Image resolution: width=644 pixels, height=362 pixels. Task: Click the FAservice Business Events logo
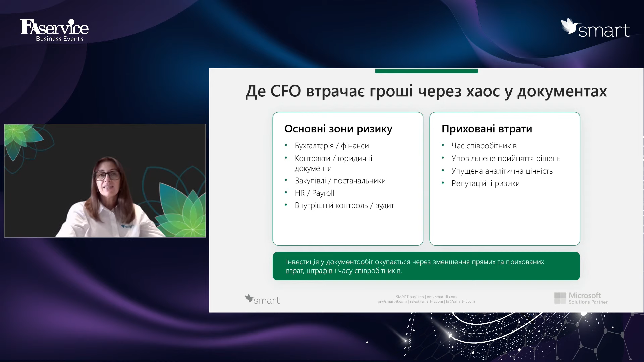[54, 30]
